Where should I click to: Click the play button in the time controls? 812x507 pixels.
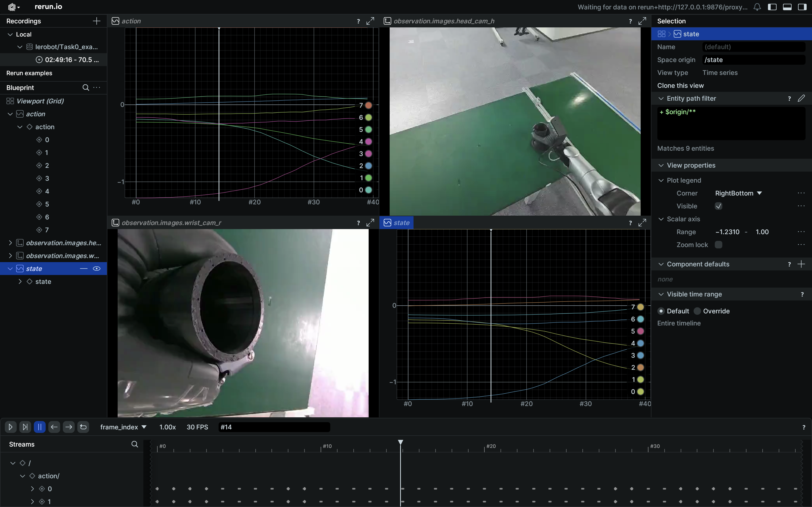pos(10,427)
